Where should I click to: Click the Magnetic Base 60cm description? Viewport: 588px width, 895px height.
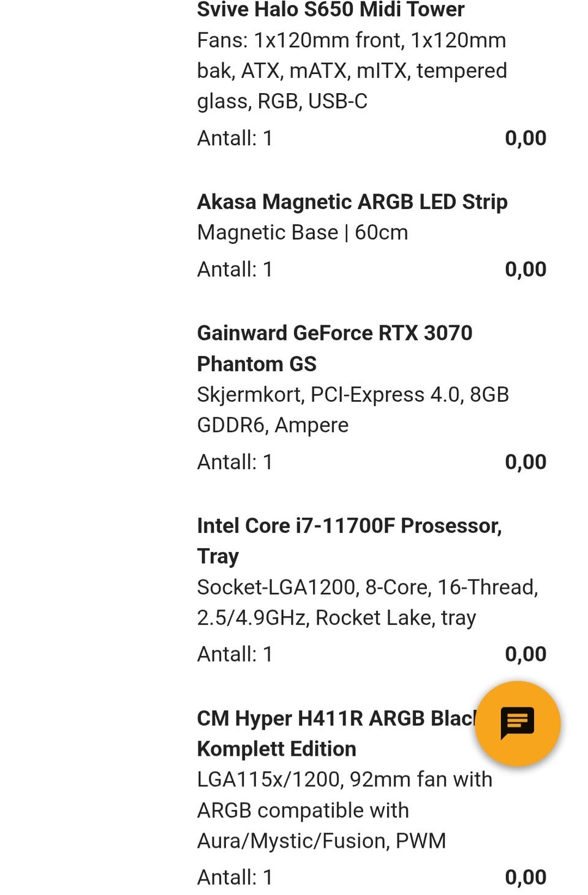click(x=303, y=232)
